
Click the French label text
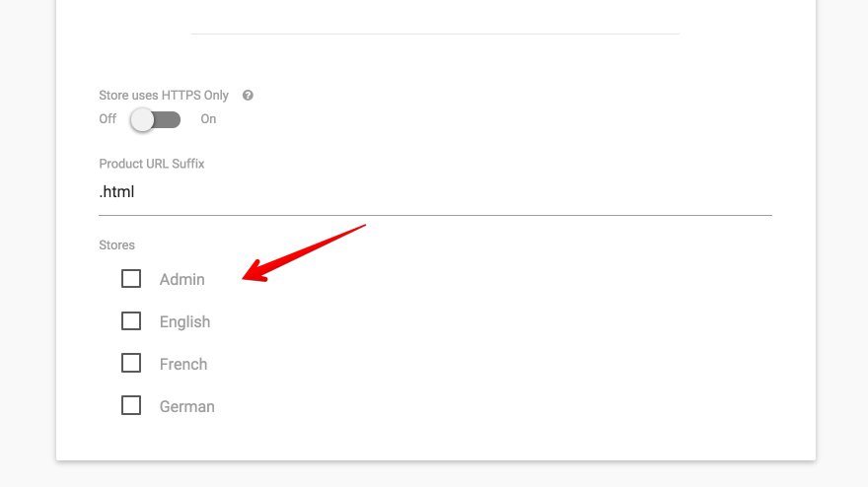click(183, 365)
